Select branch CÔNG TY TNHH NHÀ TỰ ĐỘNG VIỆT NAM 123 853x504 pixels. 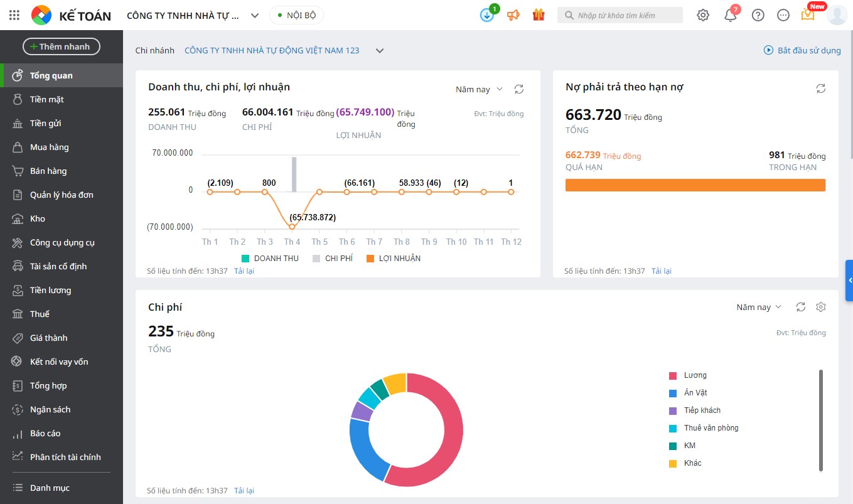click(x=272, y=50)
